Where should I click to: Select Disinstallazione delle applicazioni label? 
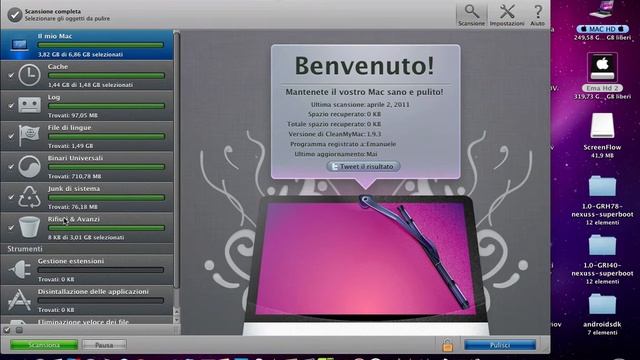tap(93, 291)
